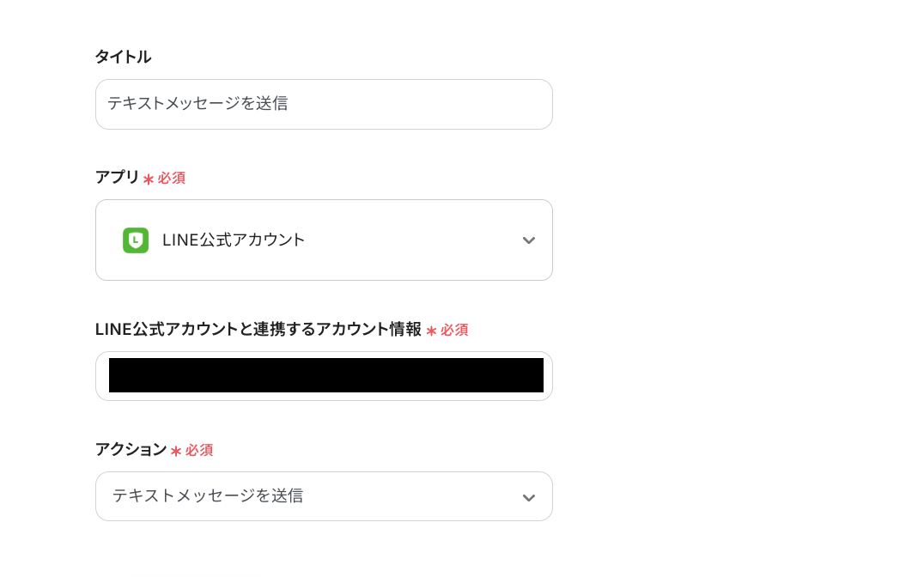Screen dimensions: 924x577
Task: Click the 必須 badge next to アクション
Action: (x=198, y=450)
